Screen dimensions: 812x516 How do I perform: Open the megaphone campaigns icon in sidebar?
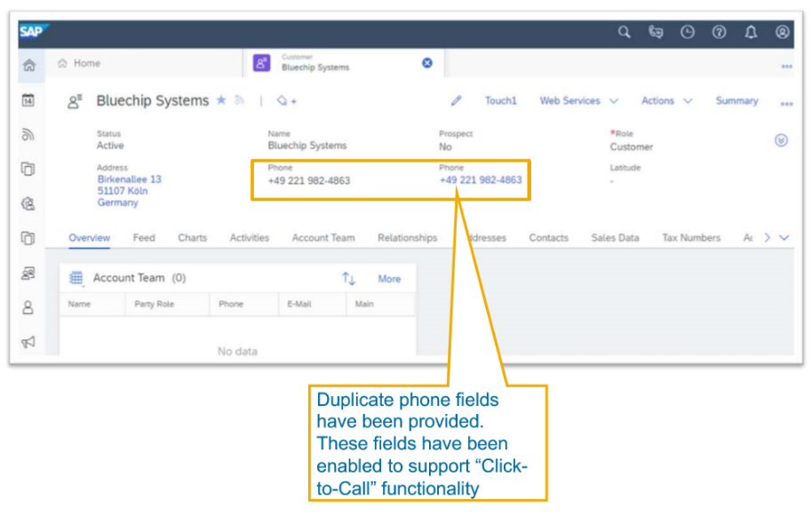(x=28, y=342)
